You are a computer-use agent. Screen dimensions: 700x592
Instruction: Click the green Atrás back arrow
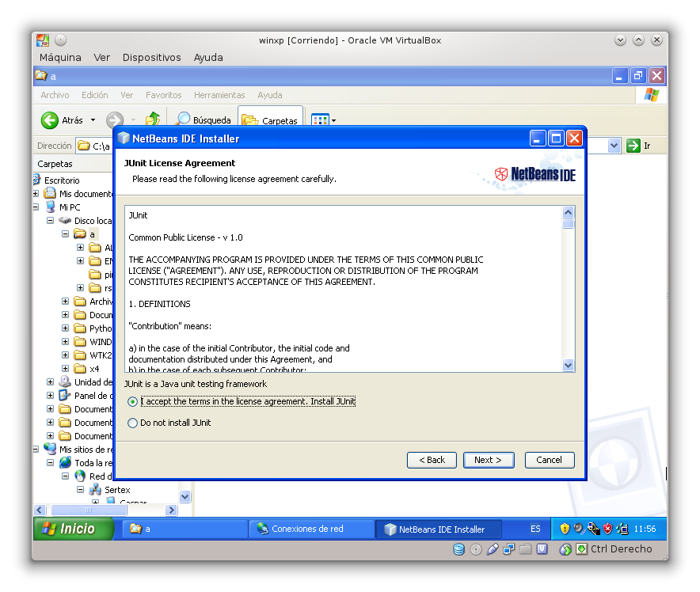48,120
